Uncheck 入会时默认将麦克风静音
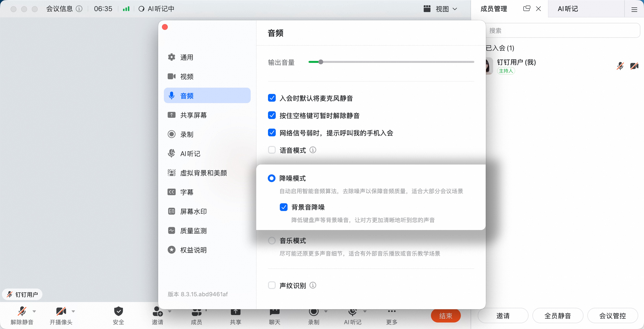Viewport: 644px width, 329px height. click(272, 98)
